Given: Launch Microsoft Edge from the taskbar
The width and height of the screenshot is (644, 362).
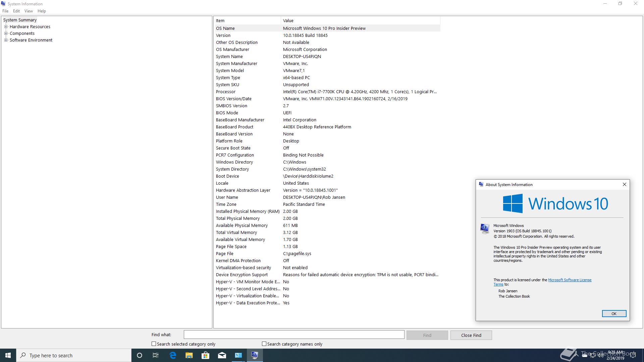Looking at the screenshot, I should tap(173, 355).
